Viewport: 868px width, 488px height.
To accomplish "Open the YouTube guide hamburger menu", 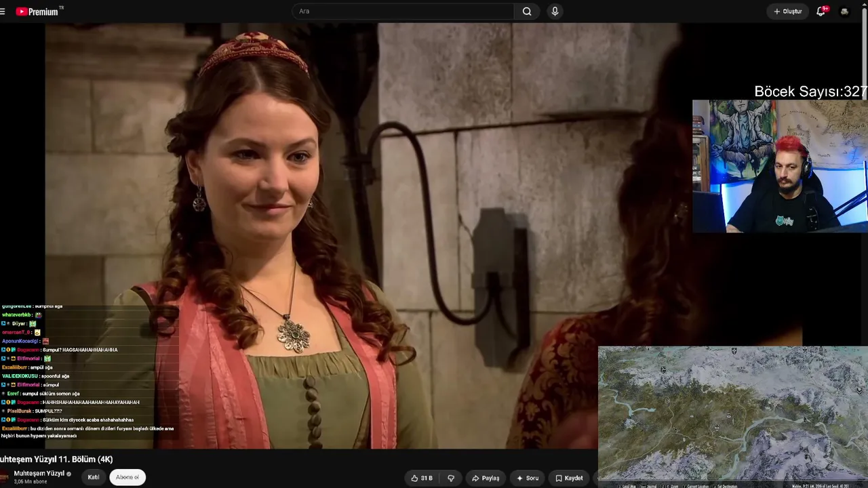I will coord(3,12).
